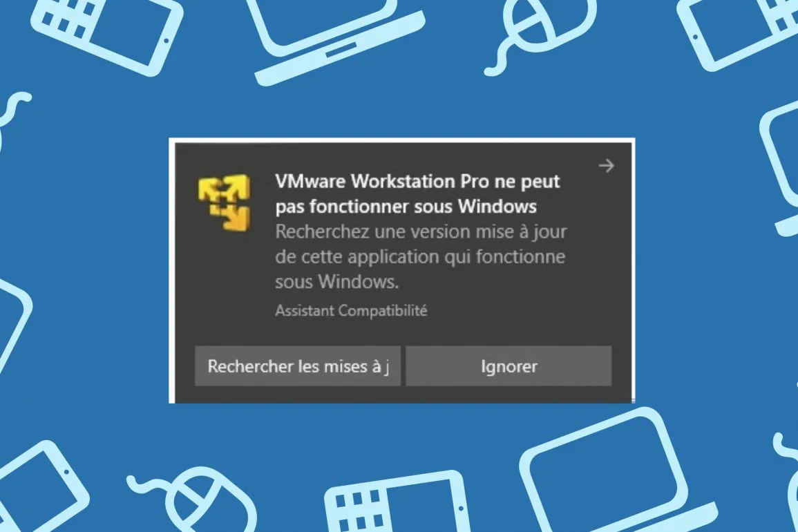Click the Assistant Compatibilité label
The height and width of the screenshot is (532, 798).
pyautogui.click(x=351, y=310)
